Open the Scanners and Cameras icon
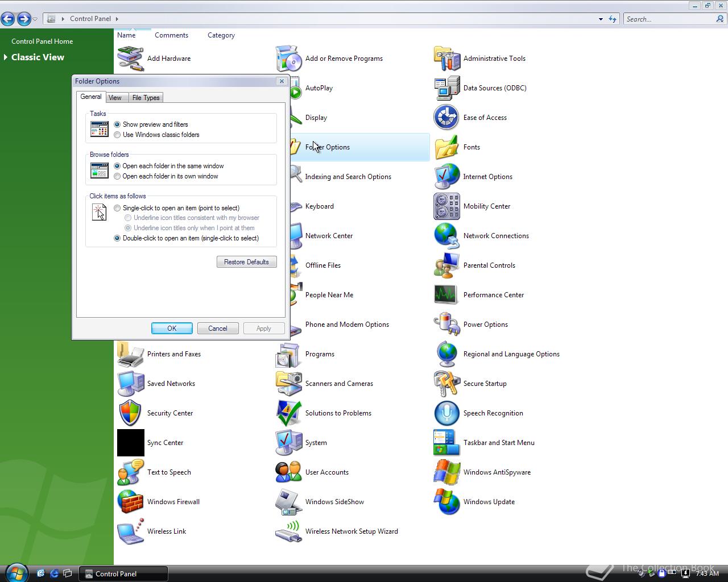Viewport: 728px width, 582px height. pyautogui.click(x=288, y=384)
